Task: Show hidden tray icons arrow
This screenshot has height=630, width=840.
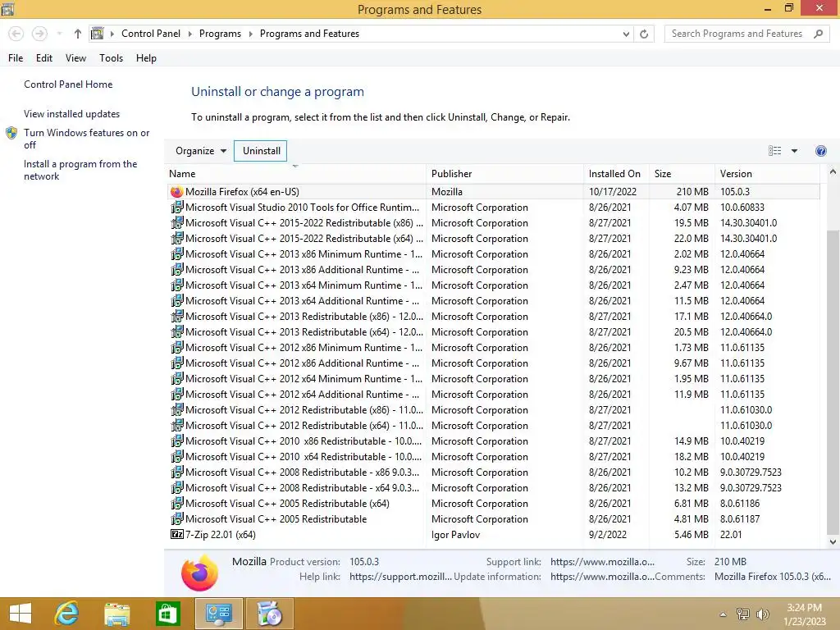Action: (x=723, y=614)
